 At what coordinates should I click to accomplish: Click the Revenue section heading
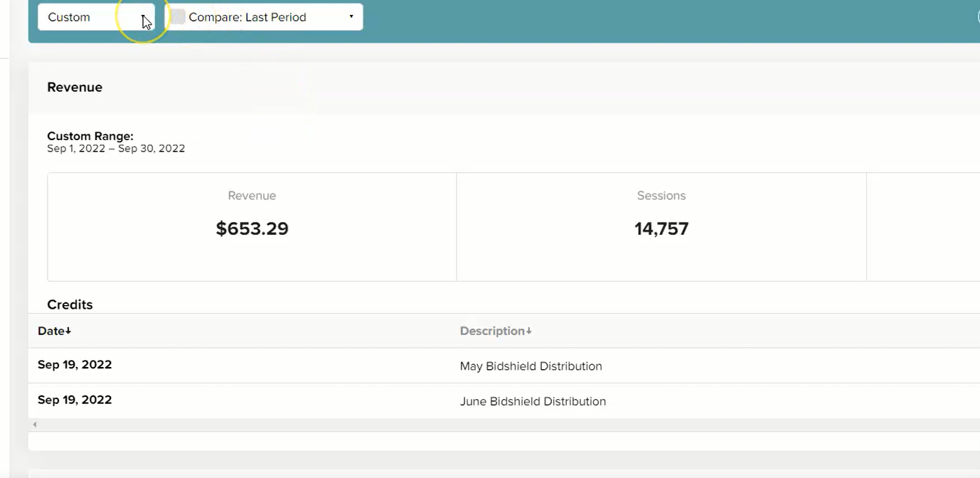tap(75, 87)
